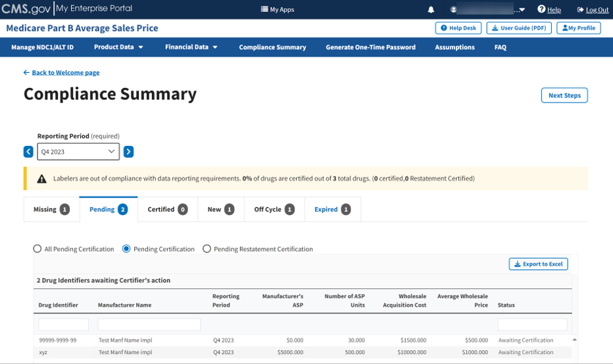Select Pending Restatement Certification radio
Screen dimensions: 613x364
click(x=207, y=249)
